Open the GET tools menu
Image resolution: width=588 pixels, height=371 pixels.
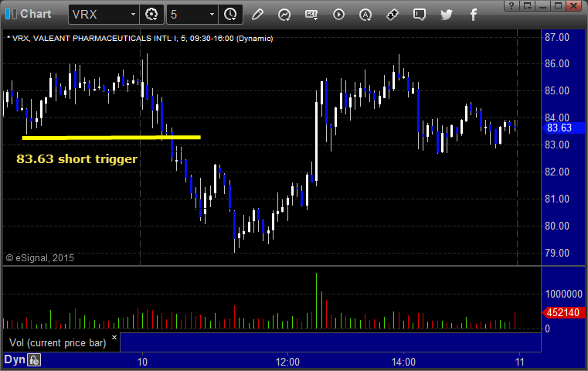(311, 15)
